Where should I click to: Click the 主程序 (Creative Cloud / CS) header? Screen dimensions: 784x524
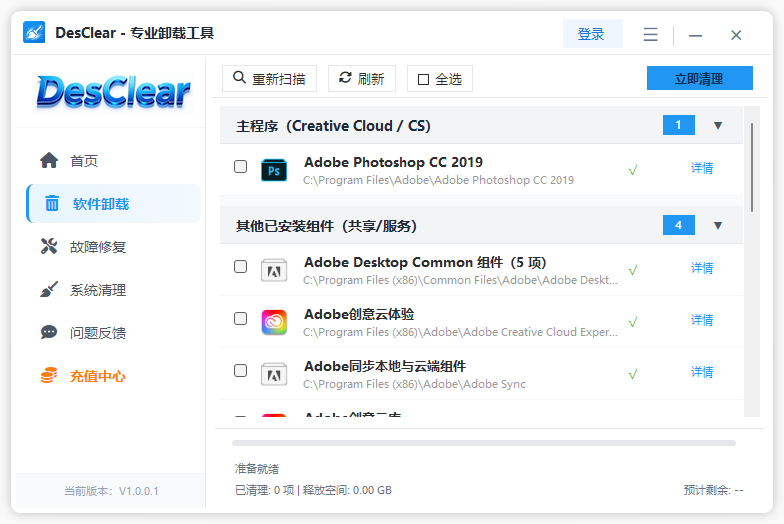click(481, 125)
